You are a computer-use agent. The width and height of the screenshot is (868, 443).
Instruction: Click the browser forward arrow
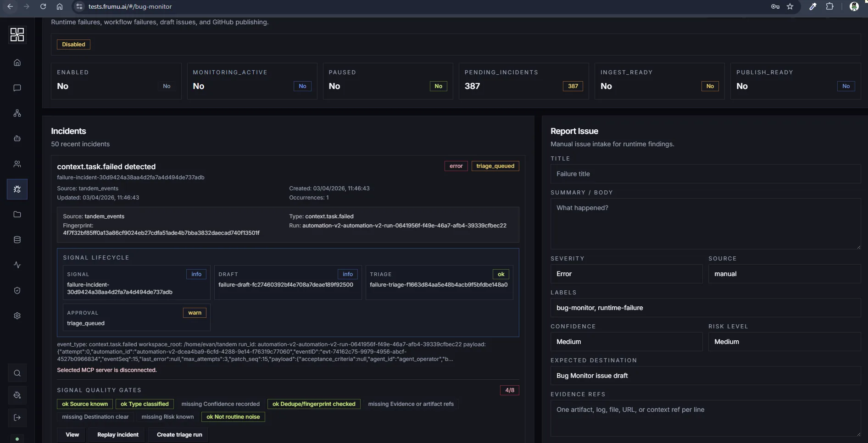click(x=26, y=6)
